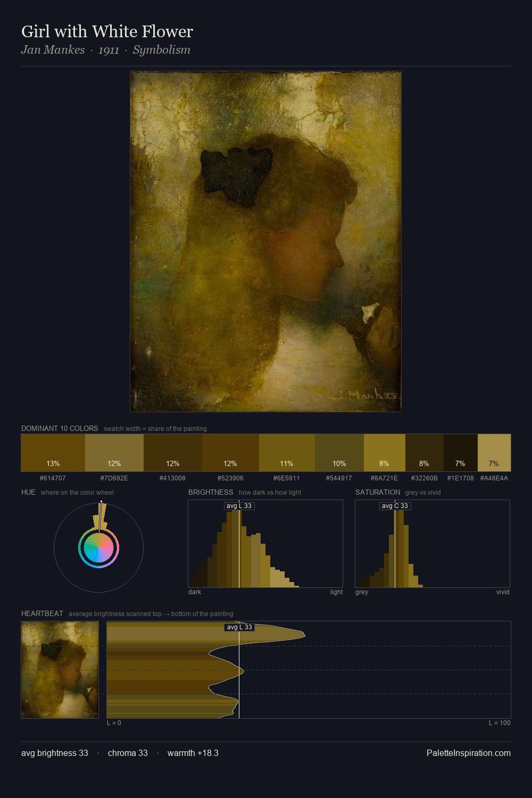Screen dimensions: 532x798
Task: Click the 'avg L 33' brightness histogram label
Action: click(239, 506)
